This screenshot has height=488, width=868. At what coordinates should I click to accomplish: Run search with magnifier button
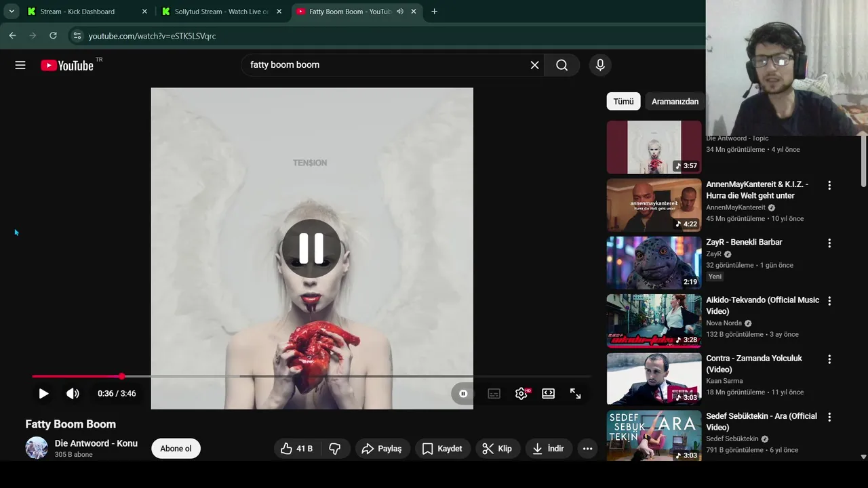561,65
